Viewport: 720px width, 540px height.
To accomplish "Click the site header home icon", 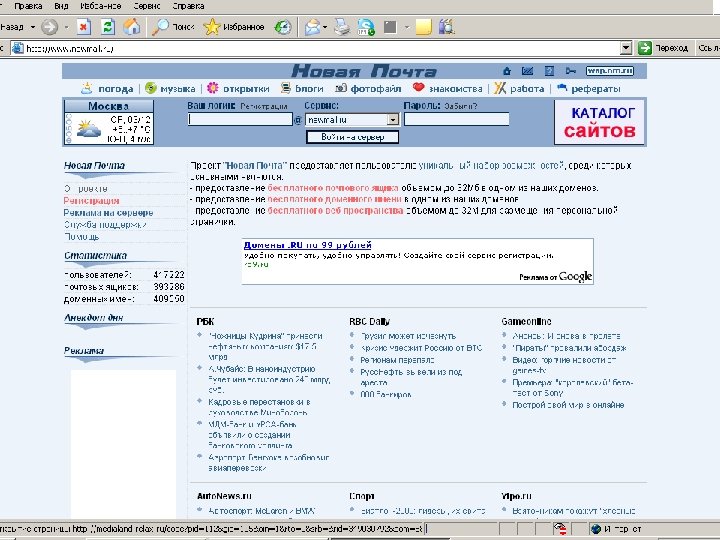I will pyautogui.click(x=506, y=71).
